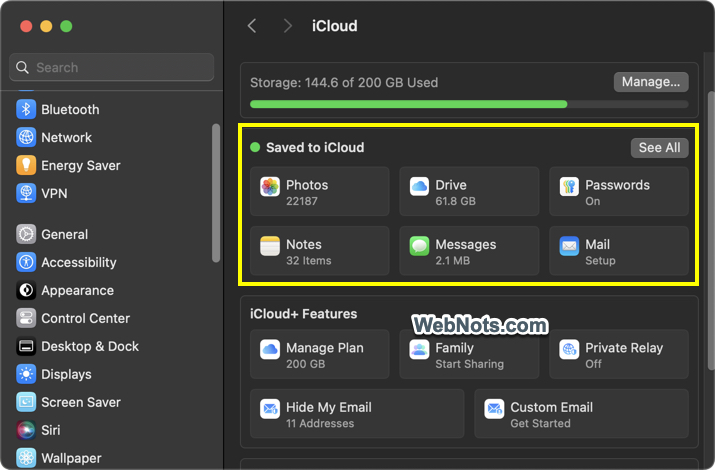Screen dimensions: 715x470
Task: Click the Search input field
Action: tap(112, 67)
